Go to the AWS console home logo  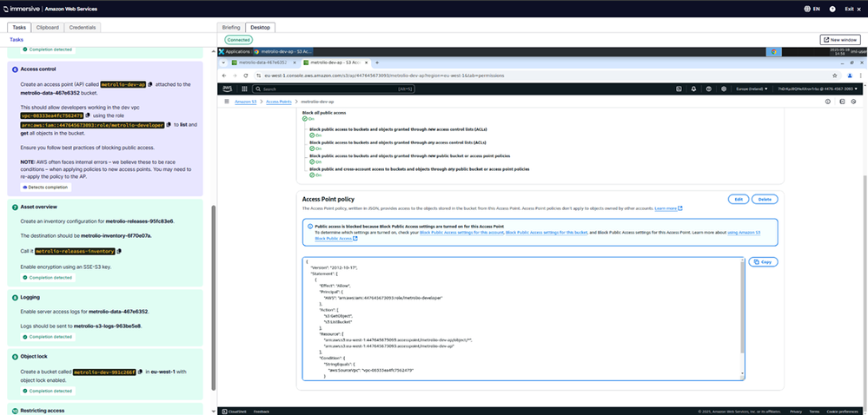[228, 89]
